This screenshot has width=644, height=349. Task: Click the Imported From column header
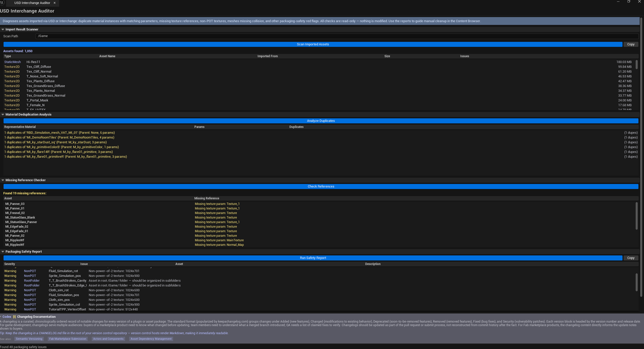click(268, 56)
